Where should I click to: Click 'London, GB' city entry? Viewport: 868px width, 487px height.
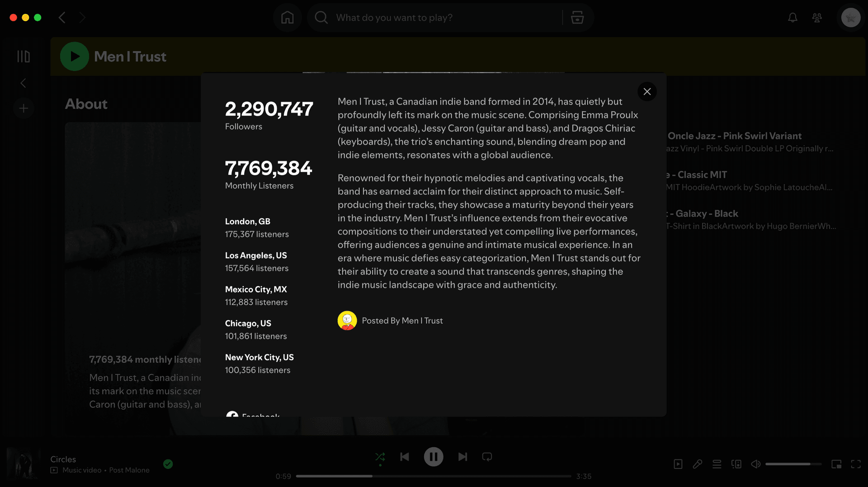click(x=248, y=222)
